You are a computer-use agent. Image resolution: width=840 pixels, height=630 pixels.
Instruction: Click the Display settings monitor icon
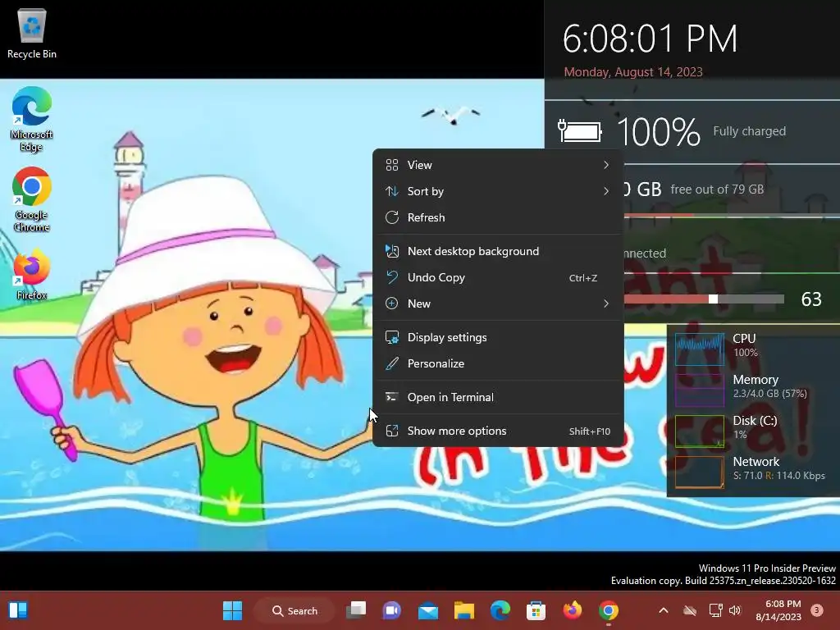[392, 337]
